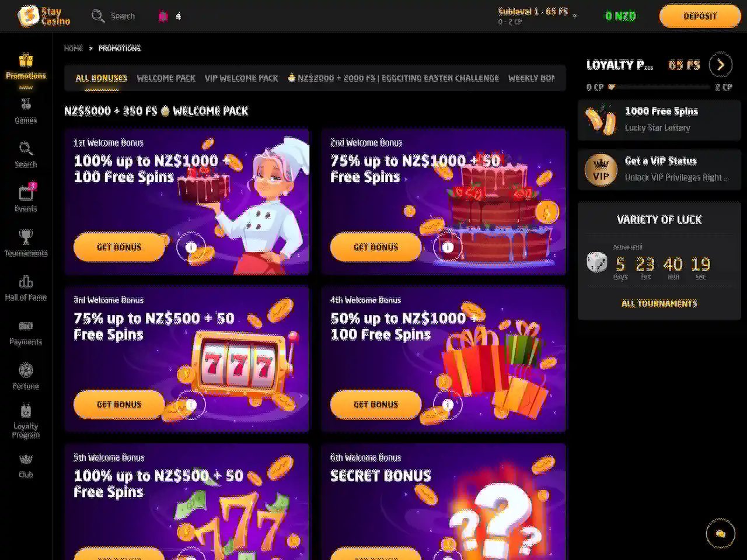The image size is (747, 560).
Task: Click the Deposit button
Action: coord(700,16)
